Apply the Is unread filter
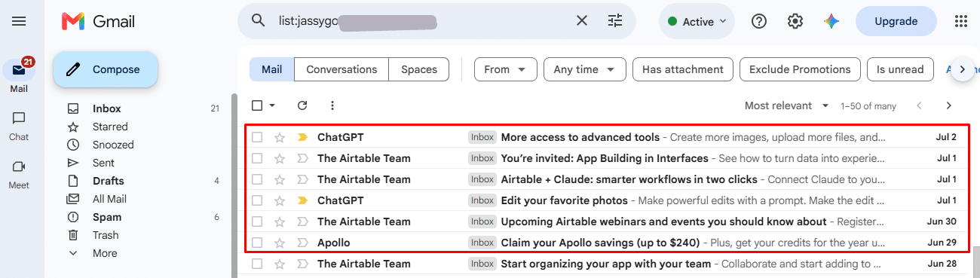 pos(900,69)
